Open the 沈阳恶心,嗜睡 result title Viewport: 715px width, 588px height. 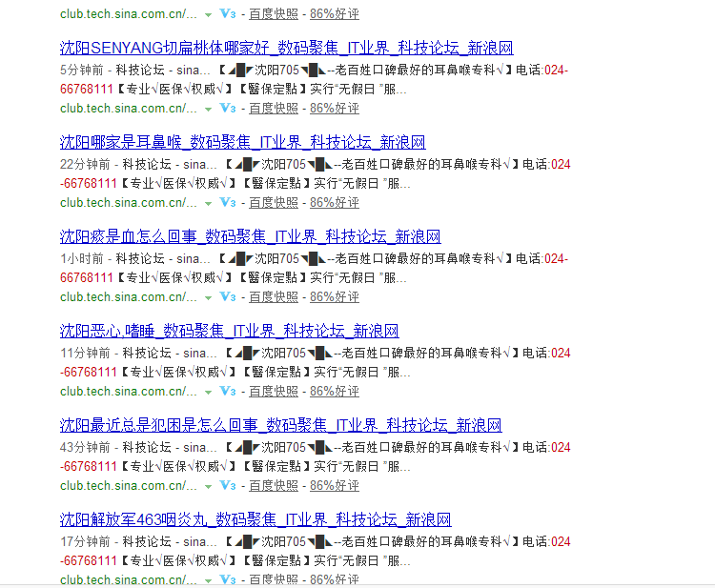[x=230, y=331]
